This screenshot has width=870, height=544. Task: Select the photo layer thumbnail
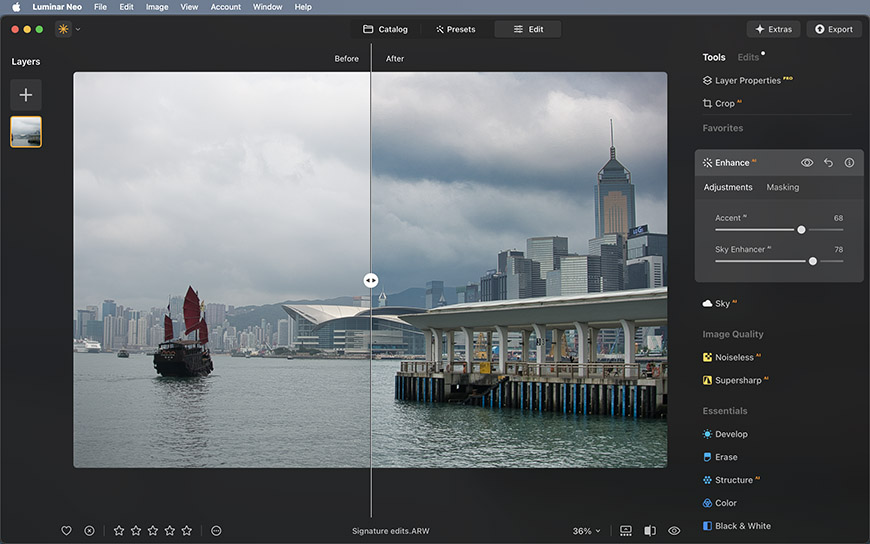(26, 132)
